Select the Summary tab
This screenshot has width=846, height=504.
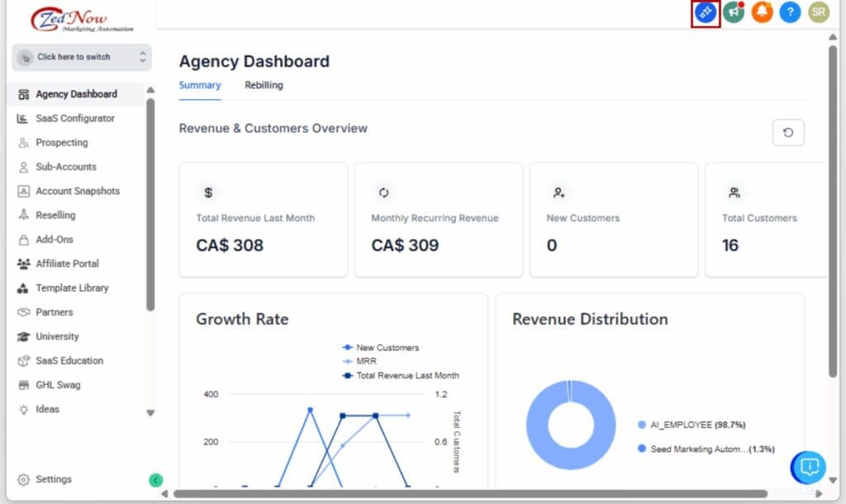[x=199, y=85]
